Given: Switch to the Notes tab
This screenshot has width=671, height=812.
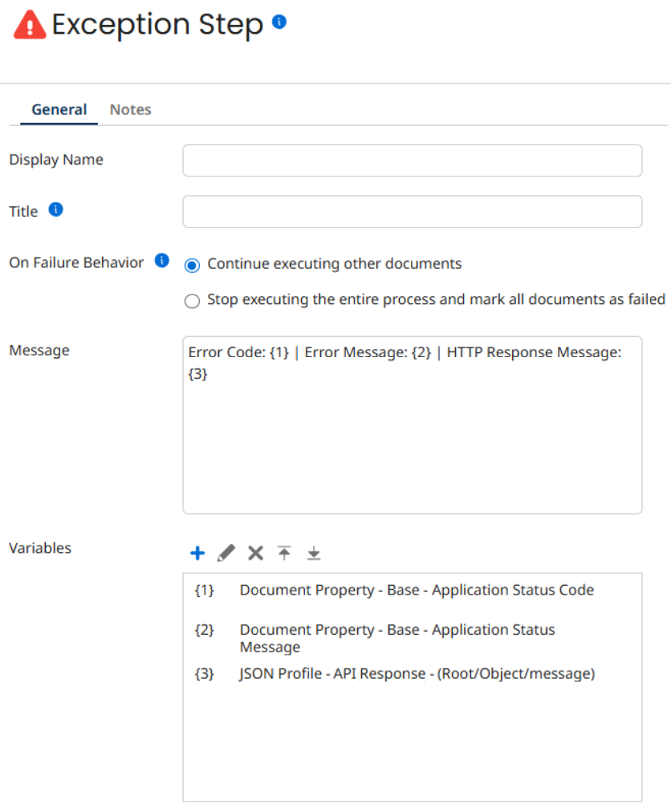Looking at the screenshot, I should click(130, 109).
